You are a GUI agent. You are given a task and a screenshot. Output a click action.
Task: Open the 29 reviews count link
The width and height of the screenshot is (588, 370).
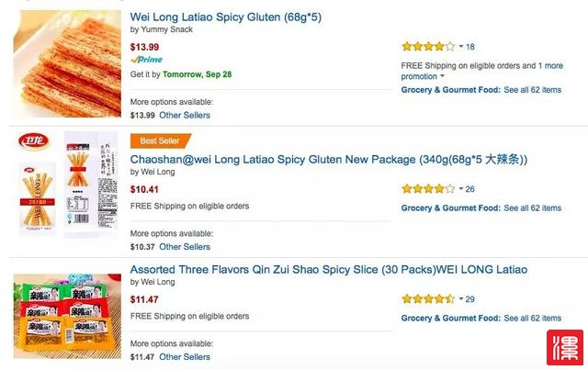[x=469, y=299]
